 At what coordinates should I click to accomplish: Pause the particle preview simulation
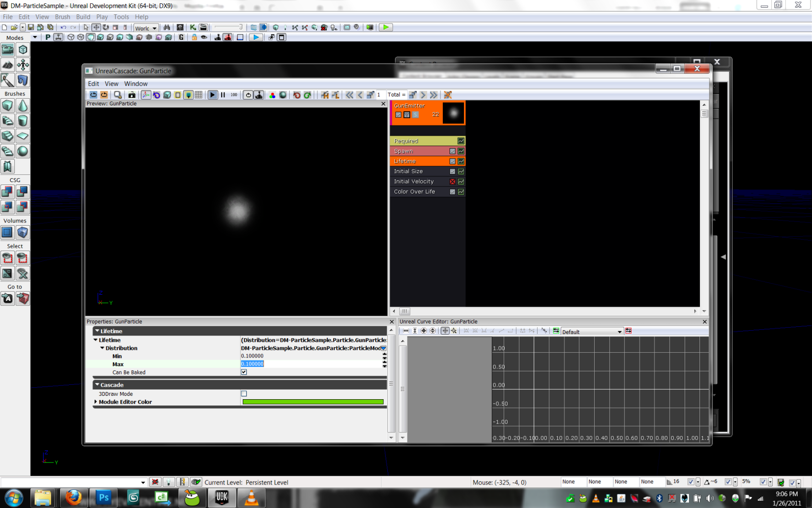(223, 95)
